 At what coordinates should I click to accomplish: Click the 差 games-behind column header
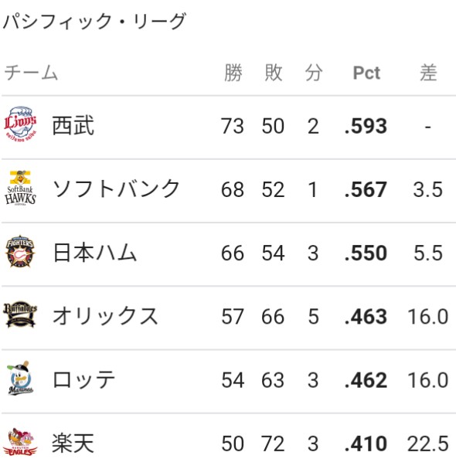tap(428, 73)
